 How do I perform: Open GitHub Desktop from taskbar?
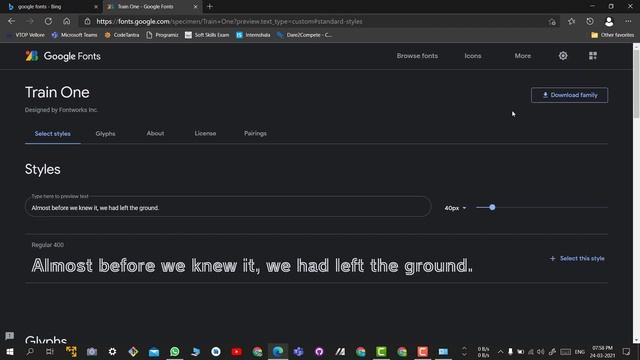tap(319, 351)
